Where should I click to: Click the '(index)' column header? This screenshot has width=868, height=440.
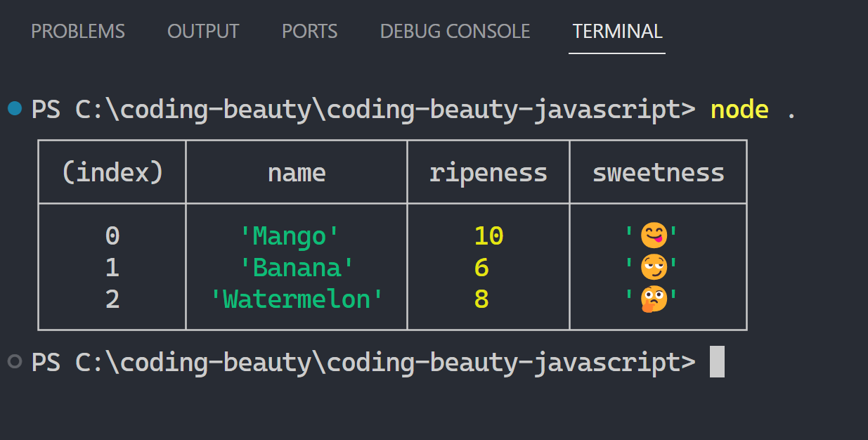click(x=112, y=173)
